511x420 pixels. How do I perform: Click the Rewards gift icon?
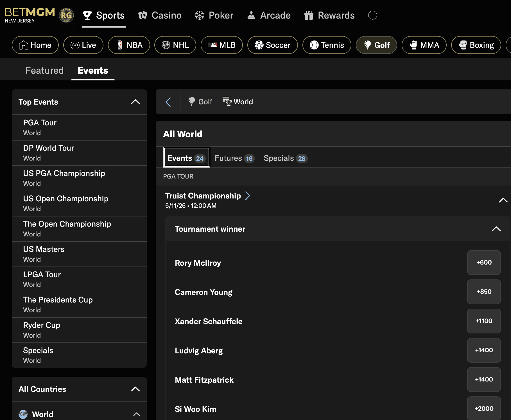click(x=309, y=15)
